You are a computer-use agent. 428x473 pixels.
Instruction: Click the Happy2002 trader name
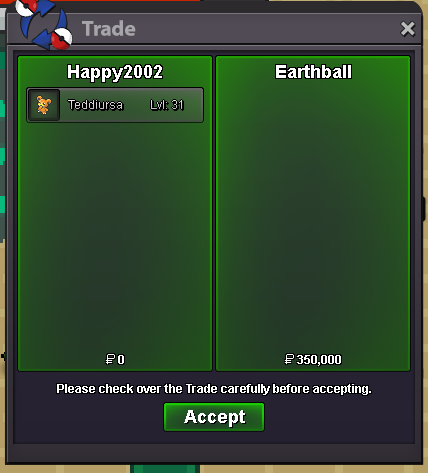[115, 72]
